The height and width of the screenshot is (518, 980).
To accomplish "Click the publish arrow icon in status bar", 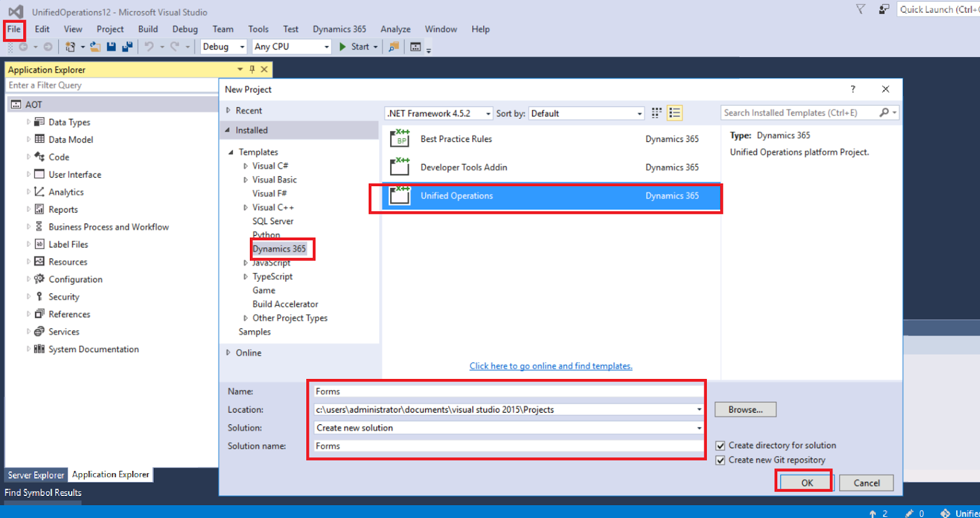I will pos(873,513).
